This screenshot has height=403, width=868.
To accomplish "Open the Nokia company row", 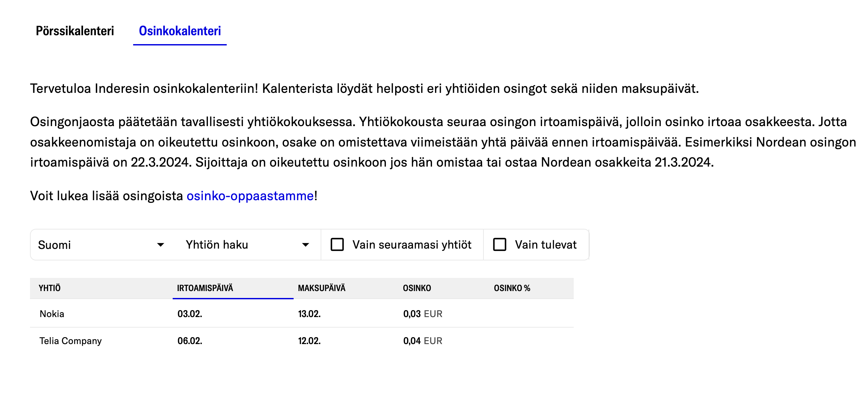I will tap(52, 314).
